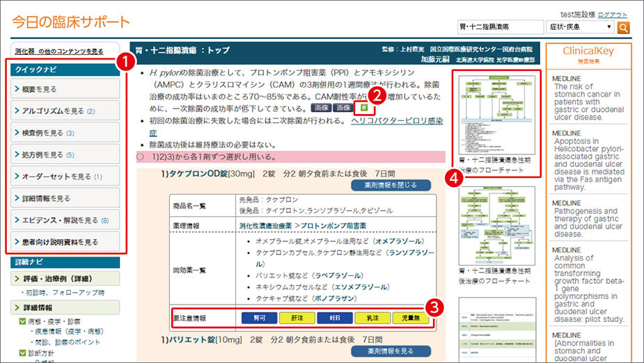This screenshot has width=644, height=363.
Task: Open the 急性期後治療のフローチャート thumbnail
Action: (x=497, y=225)
